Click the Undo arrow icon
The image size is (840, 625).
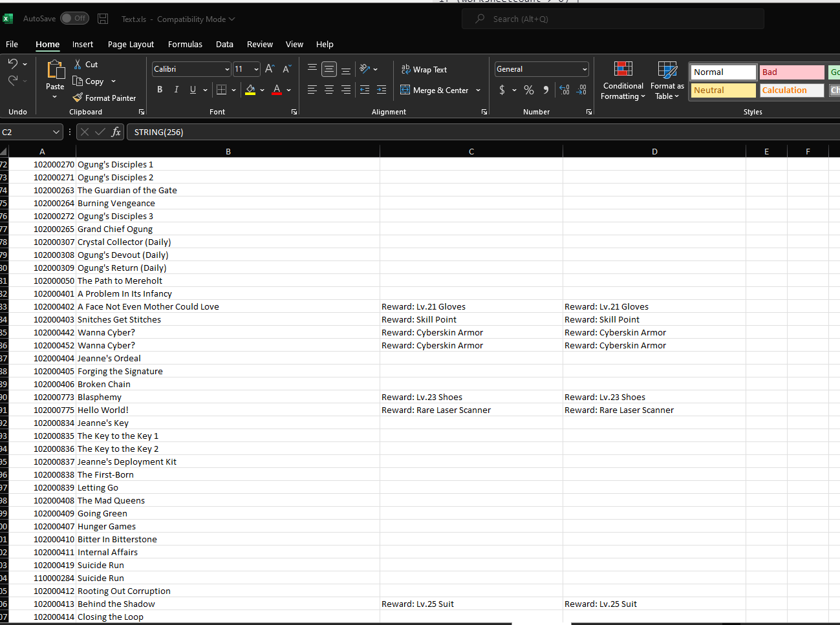[x=13, y=64]
